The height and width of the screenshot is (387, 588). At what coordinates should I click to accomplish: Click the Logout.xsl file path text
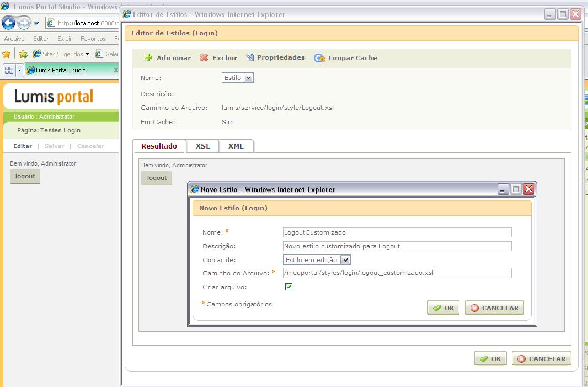277,108
